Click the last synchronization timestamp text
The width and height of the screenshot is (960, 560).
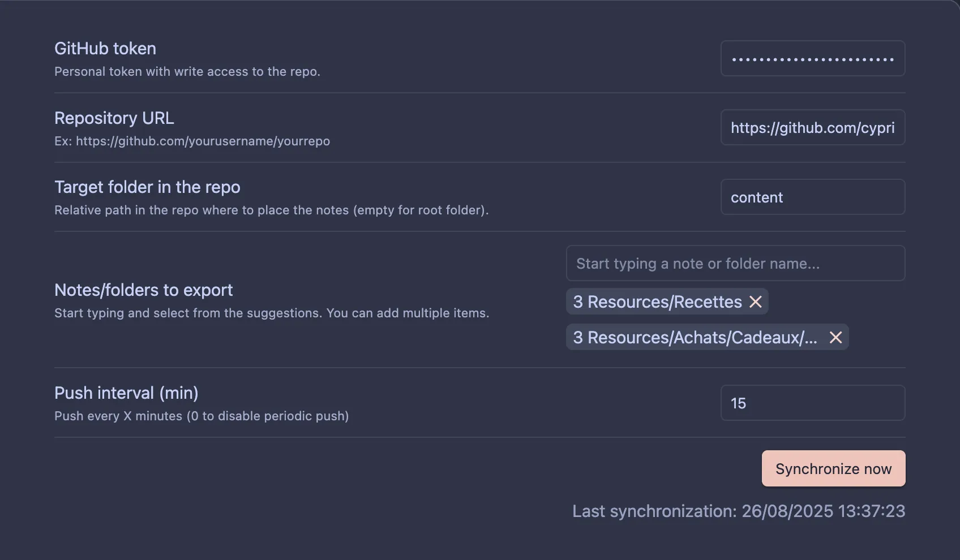pyautogui.click(x=738, y=511)
